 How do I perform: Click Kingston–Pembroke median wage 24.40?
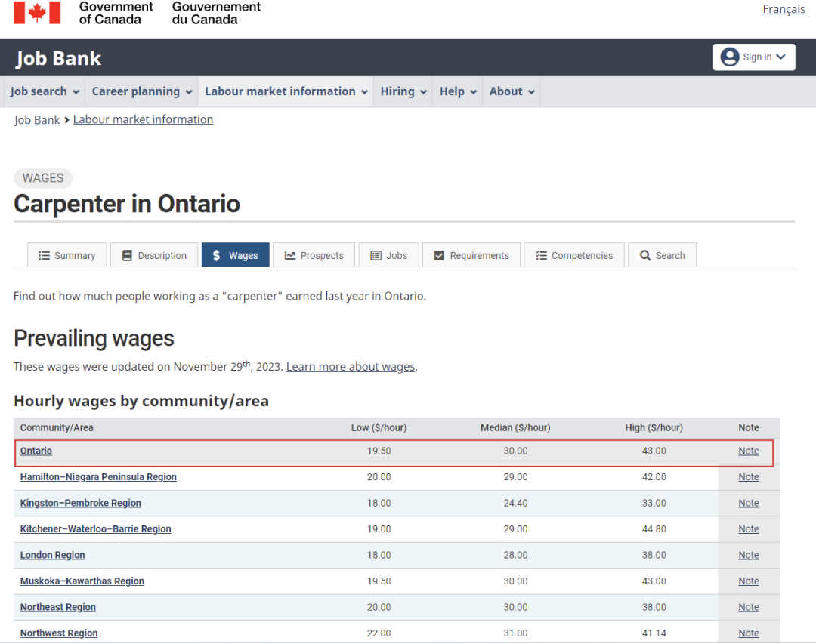tap(515, 503)
